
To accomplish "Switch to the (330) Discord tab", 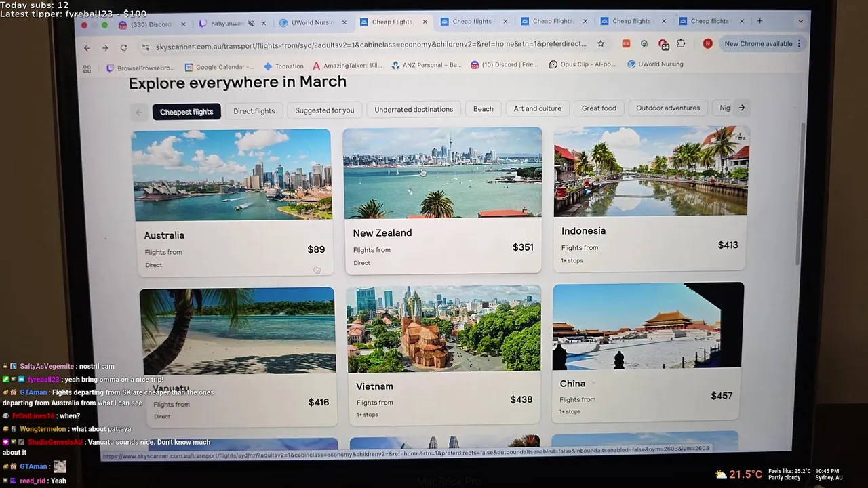I will [x=151, y=24].
